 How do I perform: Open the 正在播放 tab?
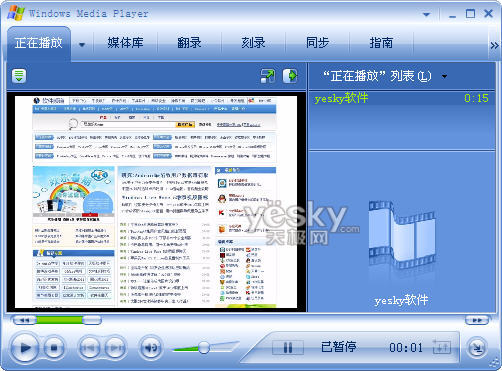[39, 43]
